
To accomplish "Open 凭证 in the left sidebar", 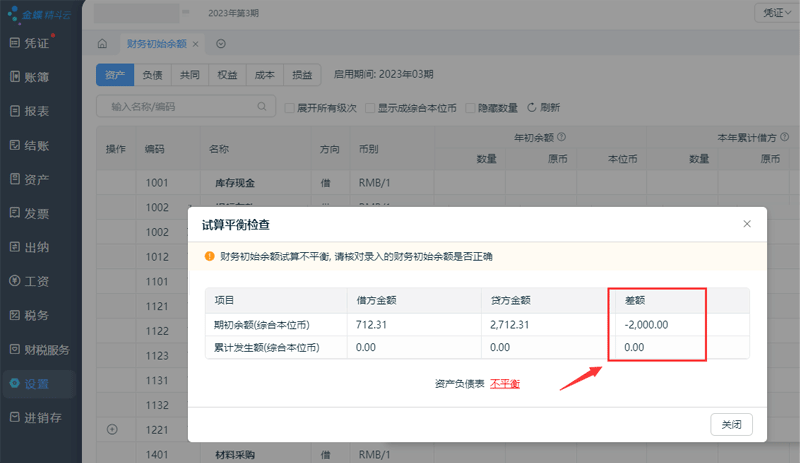I will click(36, 43).
